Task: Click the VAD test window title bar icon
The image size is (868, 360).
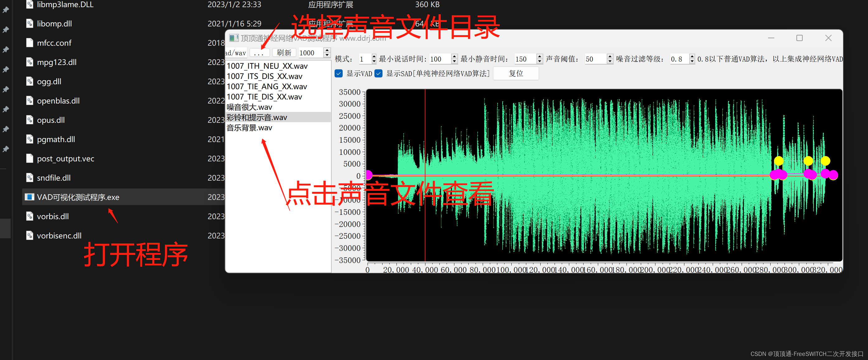Action: point(234,38)
